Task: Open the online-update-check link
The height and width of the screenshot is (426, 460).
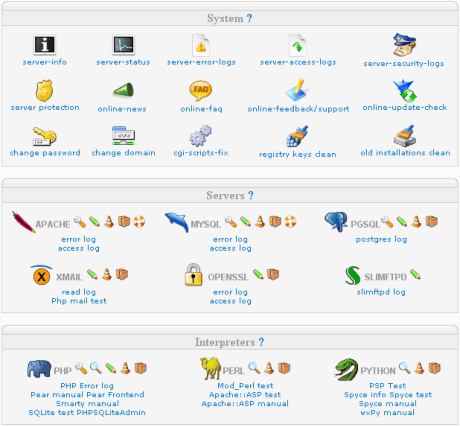Action: [405, 107]
